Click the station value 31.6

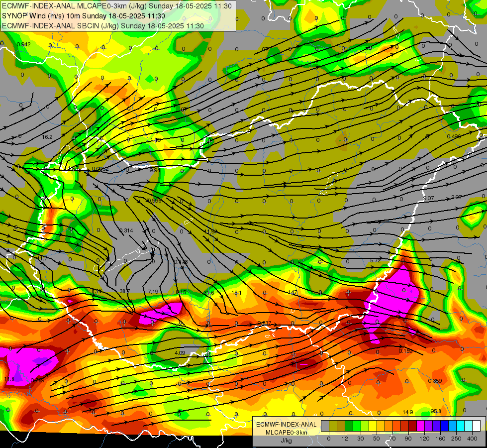click(x=209, y=293)
